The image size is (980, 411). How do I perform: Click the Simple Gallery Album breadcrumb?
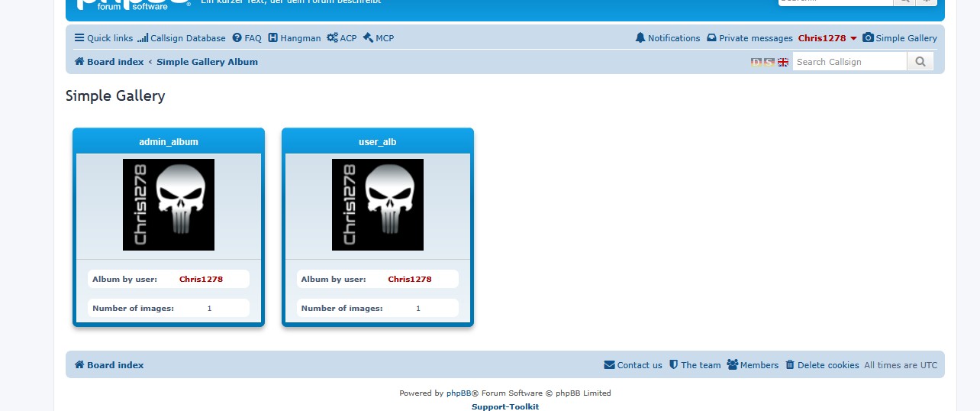207,62
